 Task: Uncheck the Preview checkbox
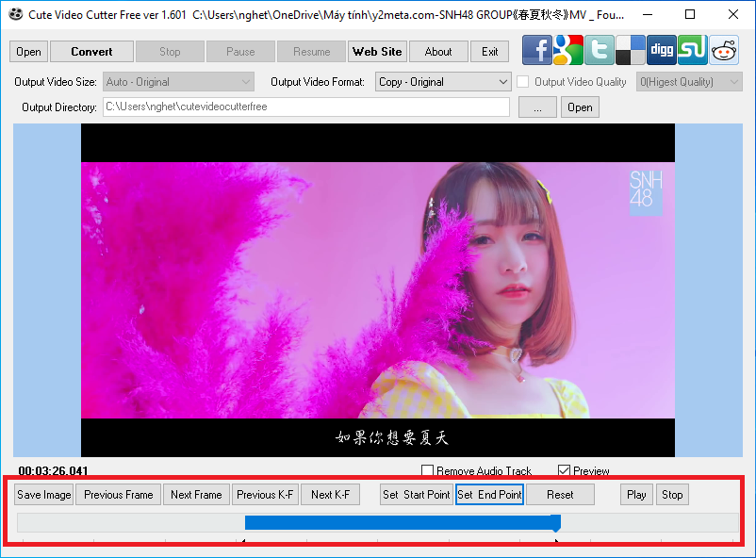pyautogui.click(x=565, y=471)
